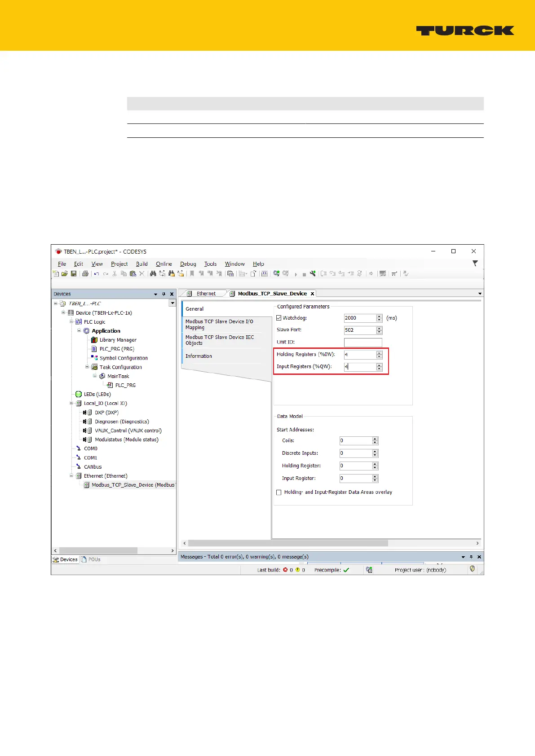Switch to the POUs panel tab
This screenshot has width=535, height=756.
coord(91,559)
